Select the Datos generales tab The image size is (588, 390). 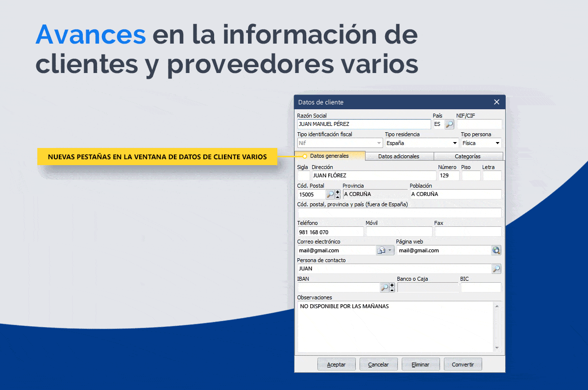click(329, 156)
